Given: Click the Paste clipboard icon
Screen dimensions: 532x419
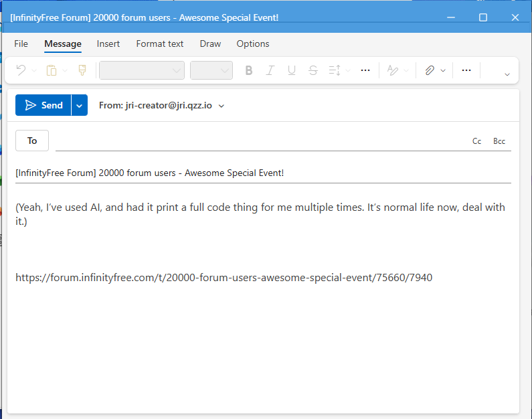Looking at the screenshot, I should coord(52,70).
